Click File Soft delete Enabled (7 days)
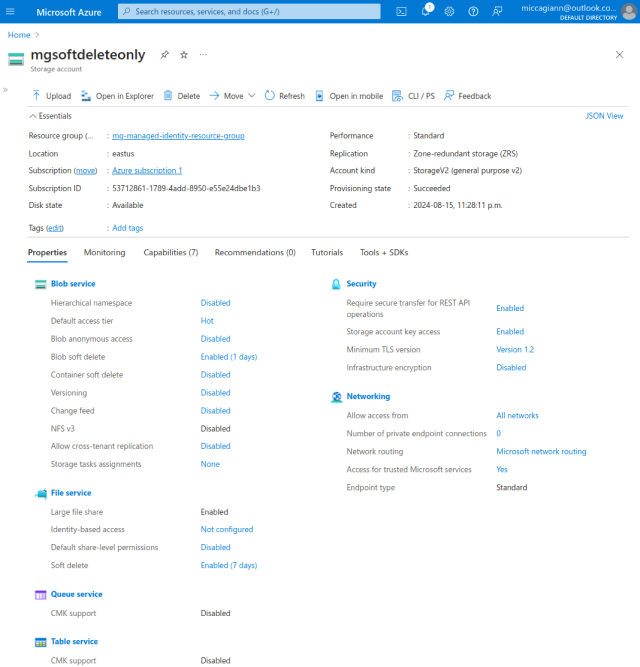 [x=229, y=565]
